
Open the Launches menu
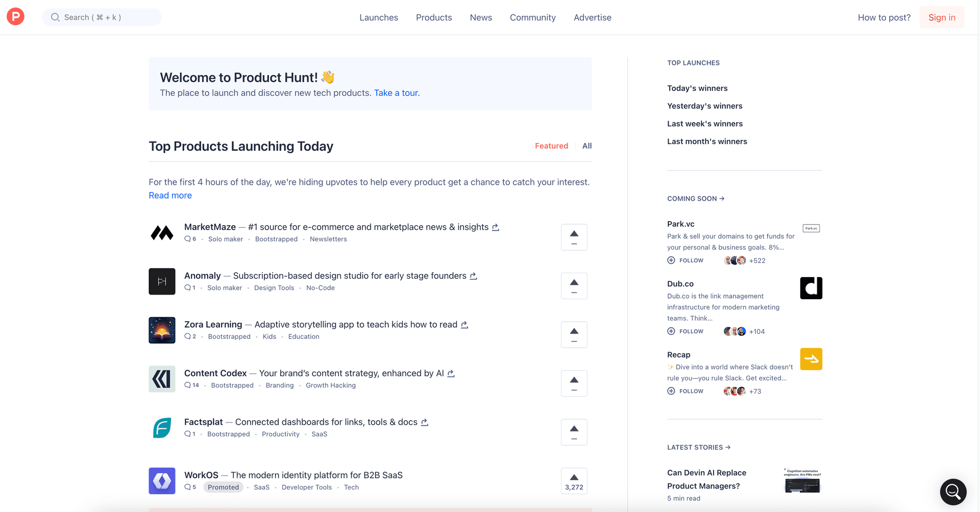pyautogui.click(x=379, y=17)
